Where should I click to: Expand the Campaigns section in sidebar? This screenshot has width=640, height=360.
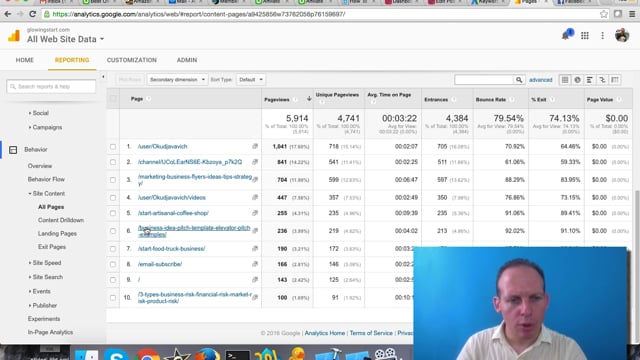(45, 127)
